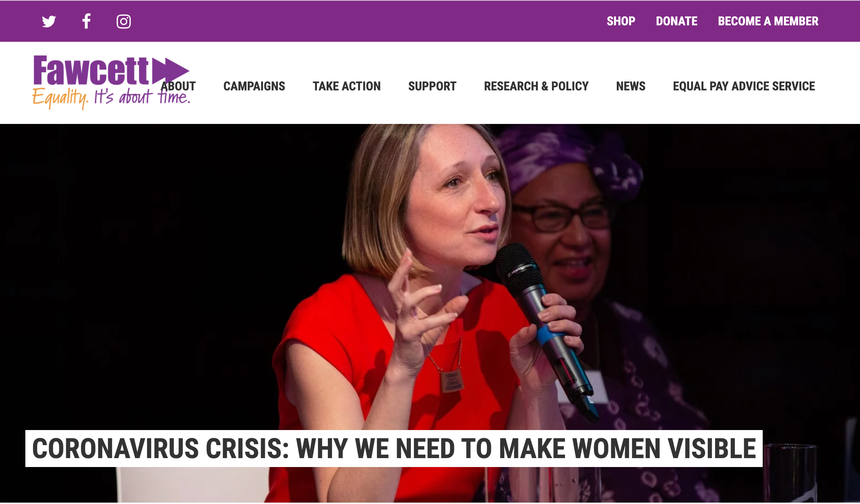
Task: Open the Support section
Action: 432,86
